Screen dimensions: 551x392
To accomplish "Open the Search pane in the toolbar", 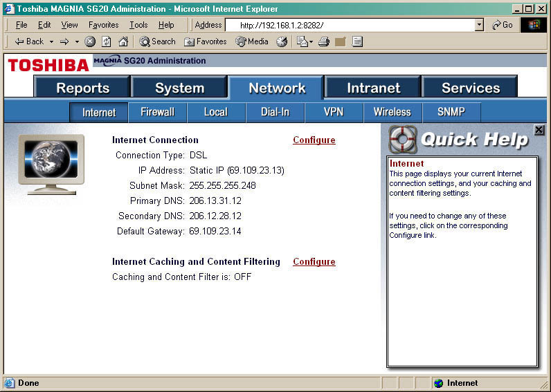I will (x=157, y=41).
